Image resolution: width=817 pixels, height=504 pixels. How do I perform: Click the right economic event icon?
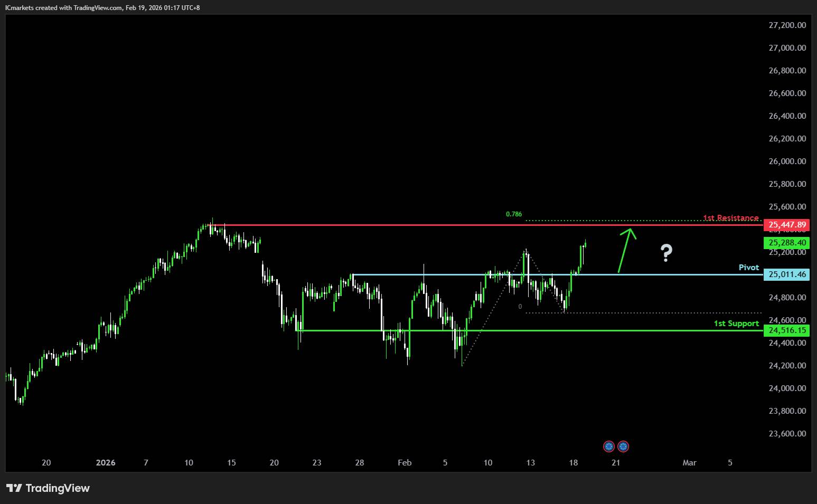[x=623, y=446]
